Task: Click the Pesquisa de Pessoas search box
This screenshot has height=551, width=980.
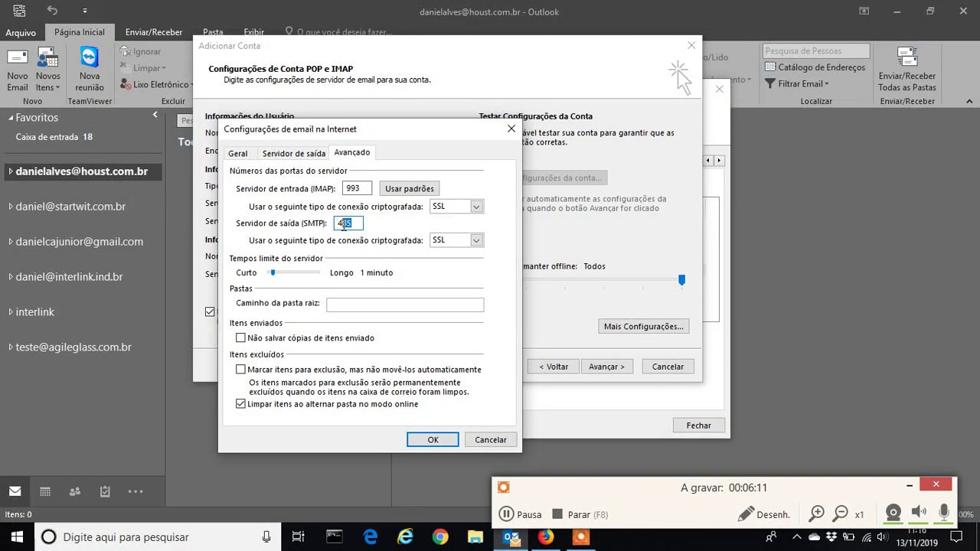Action: [816, 51]
